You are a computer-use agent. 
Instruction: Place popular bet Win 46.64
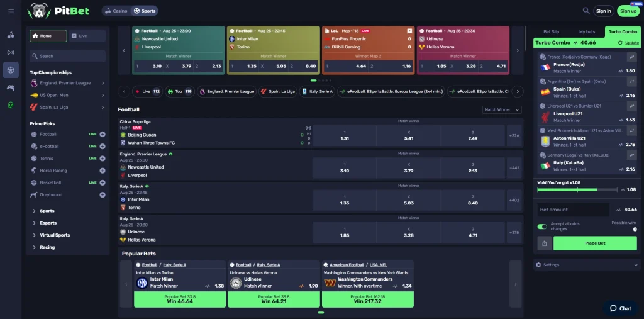(179, 299)
